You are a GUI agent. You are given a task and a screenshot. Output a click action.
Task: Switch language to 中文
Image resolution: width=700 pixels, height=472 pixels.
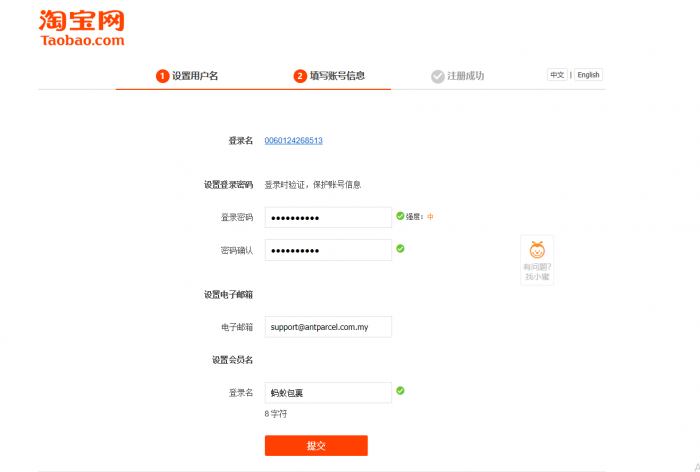[x=557, y=75]
